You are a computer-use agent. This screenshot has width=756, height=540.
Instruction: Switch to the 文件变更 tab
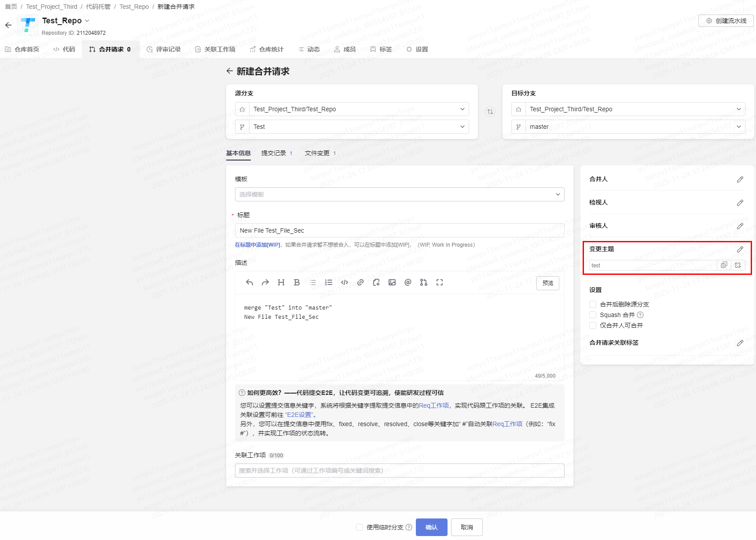coord(317,153)
